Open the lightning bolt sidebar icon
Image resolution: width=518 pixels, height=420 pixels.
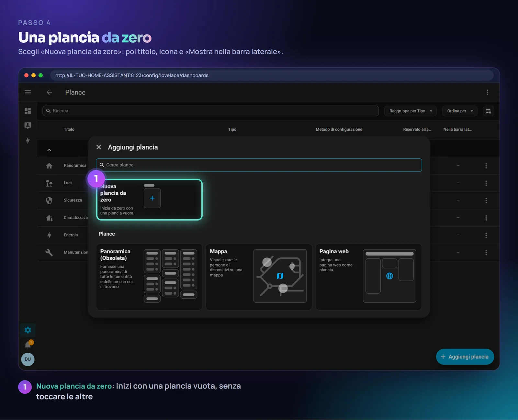coord(28,140)
